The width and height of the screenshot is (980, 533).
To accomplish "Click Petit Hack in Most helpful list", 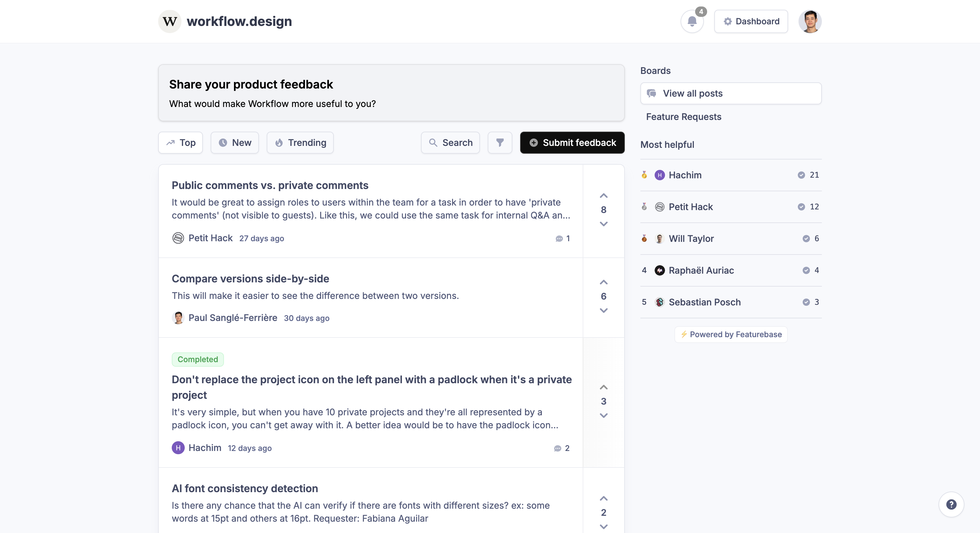I will pyautogui.click(x=691, y=207).
